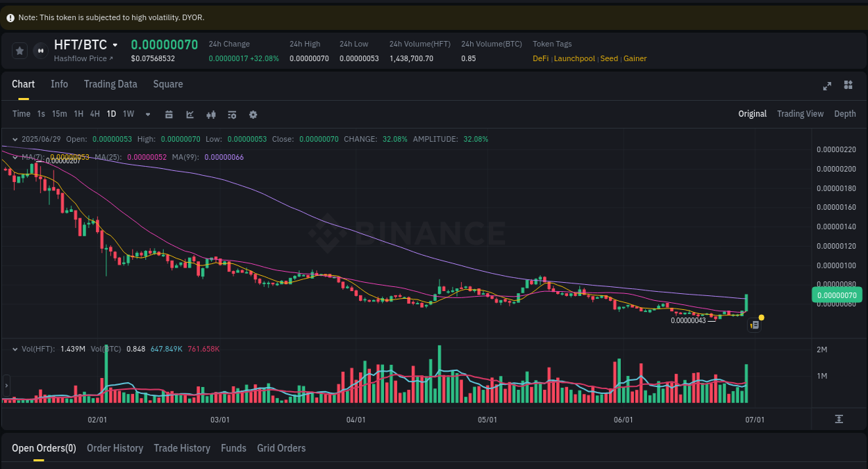Open the Order History tab
Viewport: 868px width, 469px height.
(115, 448)
